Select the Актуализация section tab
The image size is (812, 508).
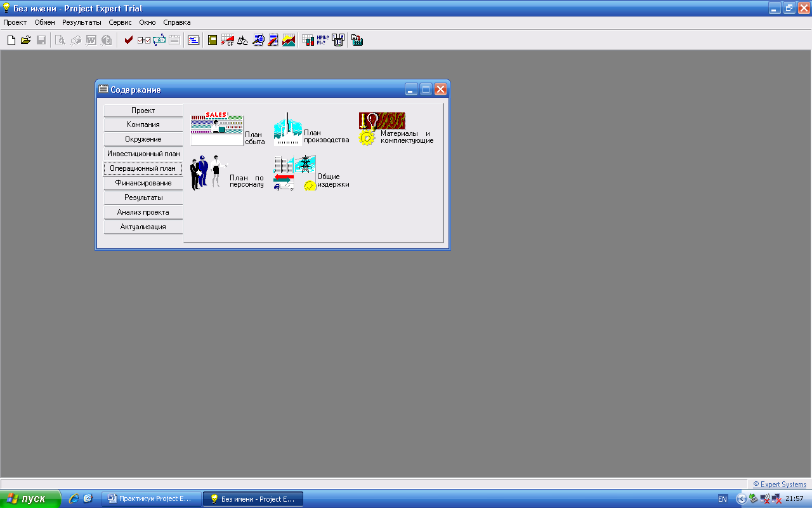(143, 227)
